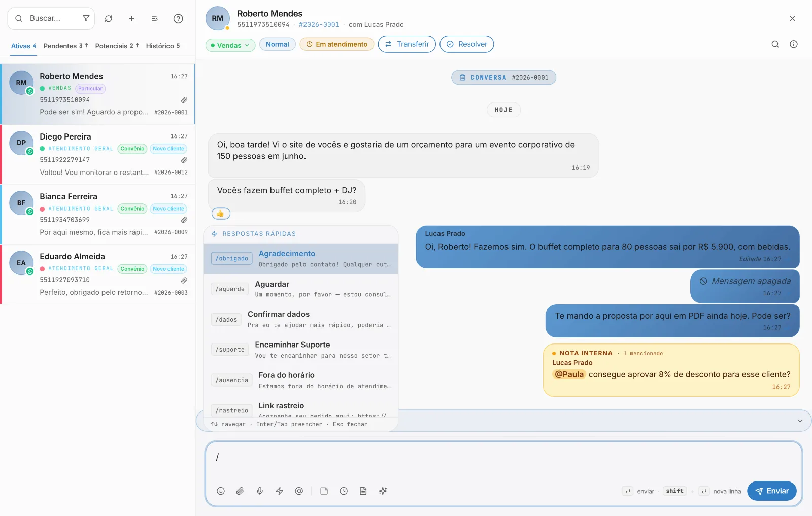Change the Normal priority badge

pos(278,44)
